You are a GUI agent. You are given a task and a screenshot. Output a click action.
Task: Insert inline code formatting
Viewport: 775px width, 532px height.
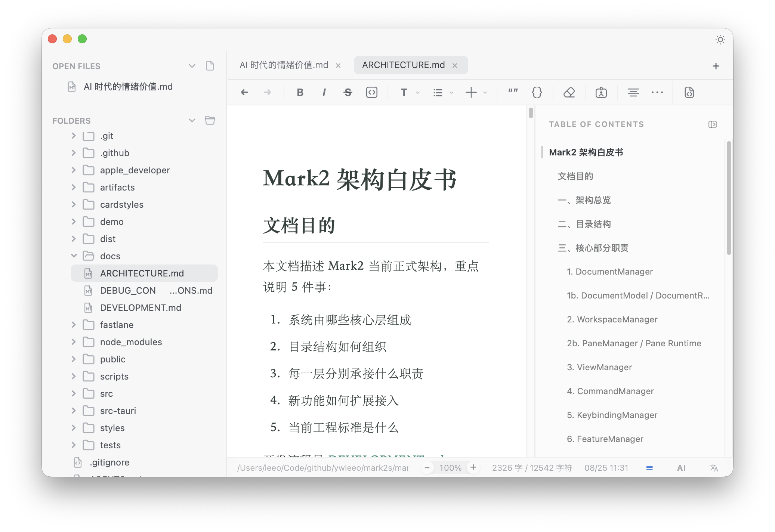click(x=372, y=92)
